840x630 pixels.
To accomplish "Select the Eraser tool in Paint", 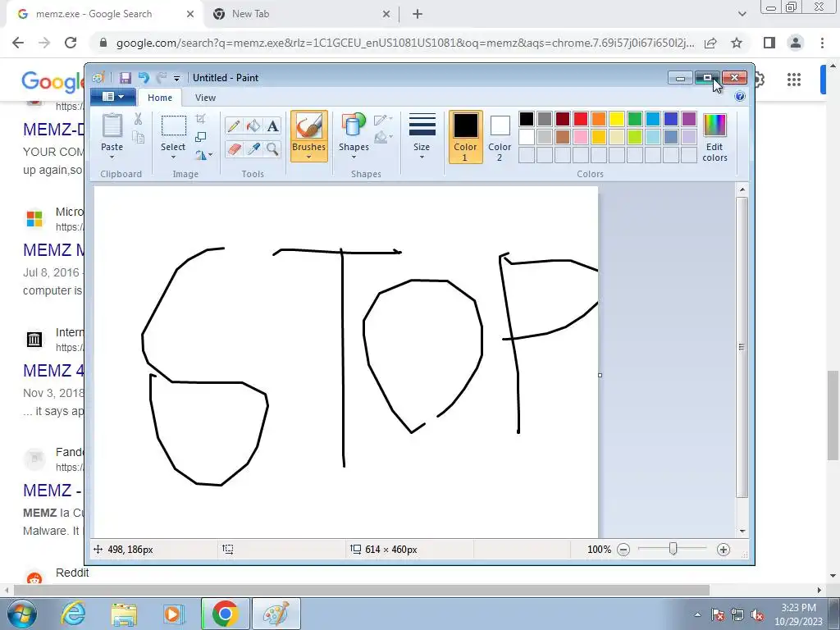I will pos(233,148).
